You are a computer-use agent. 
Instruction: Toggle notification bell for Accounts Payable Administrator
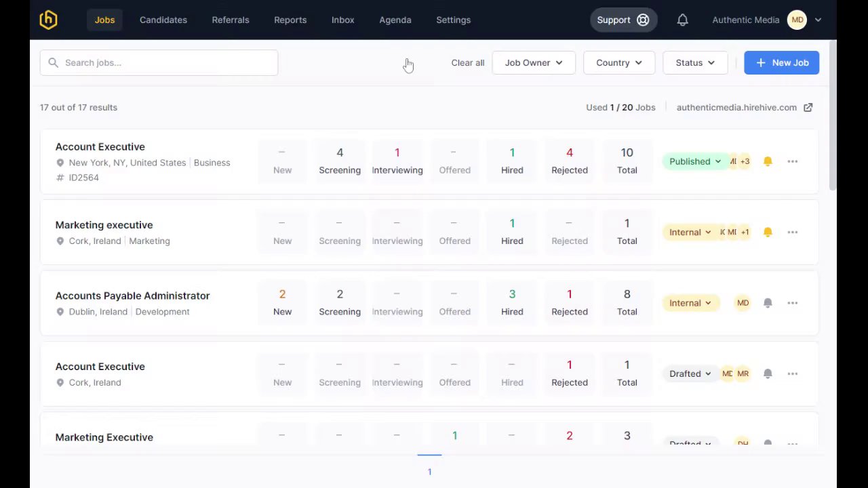point(768,303)
